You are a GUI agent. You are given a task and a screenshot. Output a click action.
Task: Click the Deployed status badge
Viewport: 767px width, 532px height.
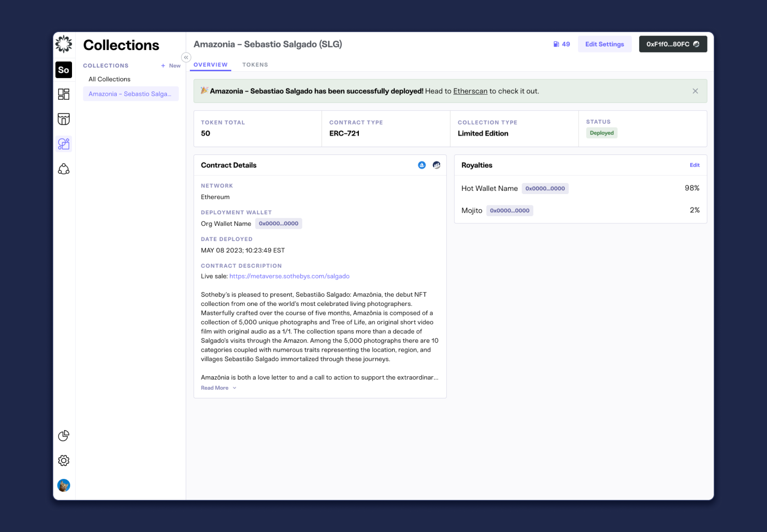pyautogui.click(x=602, y=133)
